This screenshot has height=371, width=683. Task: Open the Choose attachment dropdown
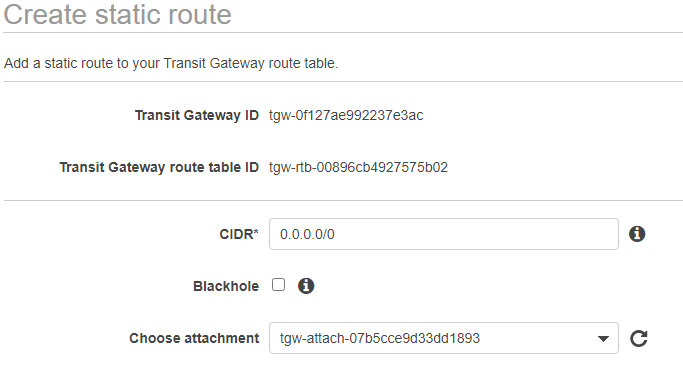[x=443, y=338]
